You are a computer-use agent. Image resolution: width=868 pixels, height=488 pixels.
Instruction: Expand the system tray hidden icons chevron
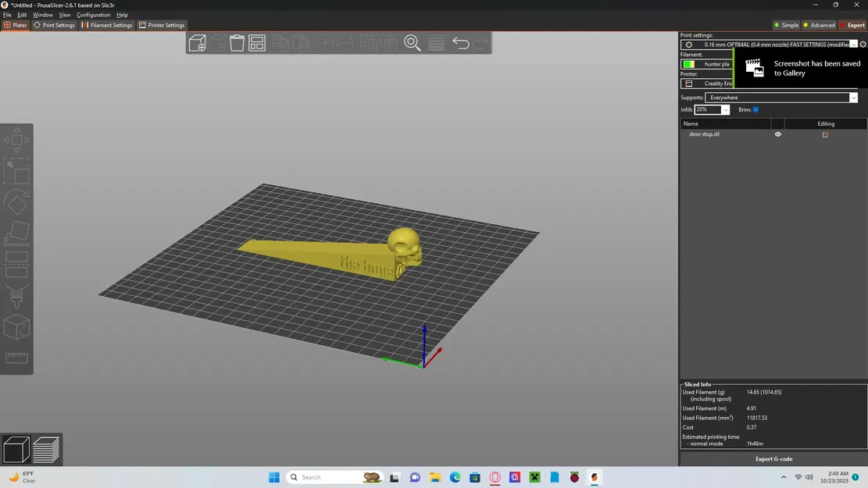pyautogui.click(x=784, y=477)
